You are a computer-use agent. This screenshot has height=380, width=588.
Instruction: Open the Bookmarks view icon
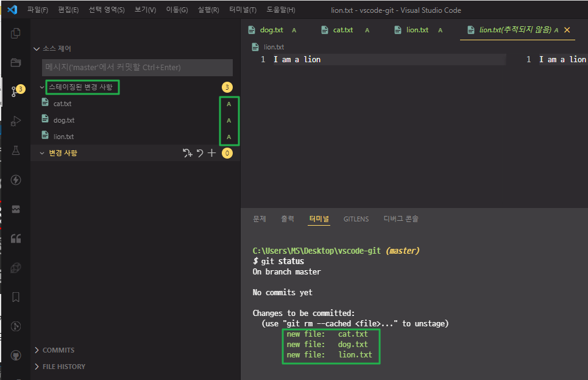pos(15,297)
